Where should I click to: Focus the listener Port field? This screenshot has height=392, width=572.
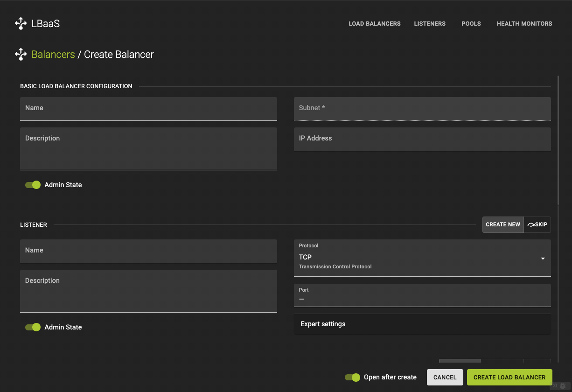422,295
